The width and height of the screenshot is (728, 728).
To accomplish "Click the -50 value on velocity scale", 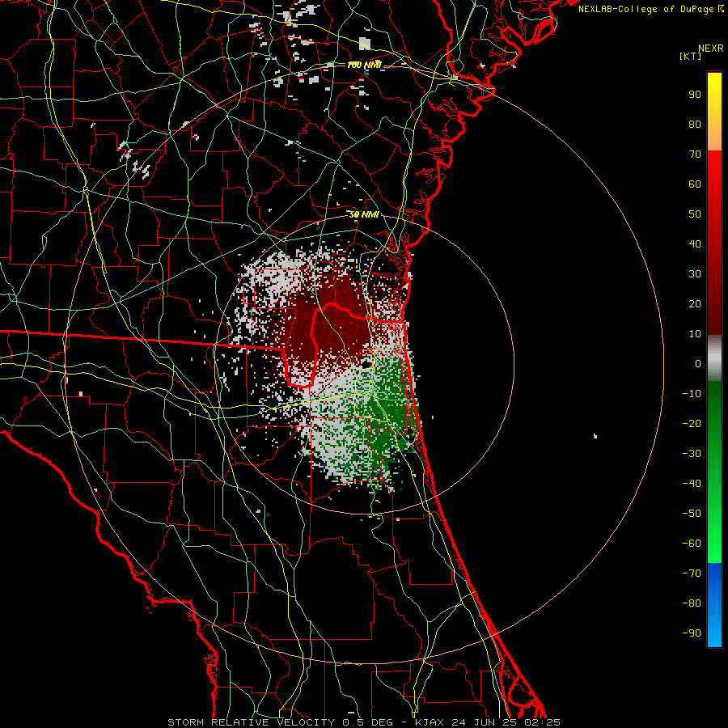I will (x=692, y=514).
